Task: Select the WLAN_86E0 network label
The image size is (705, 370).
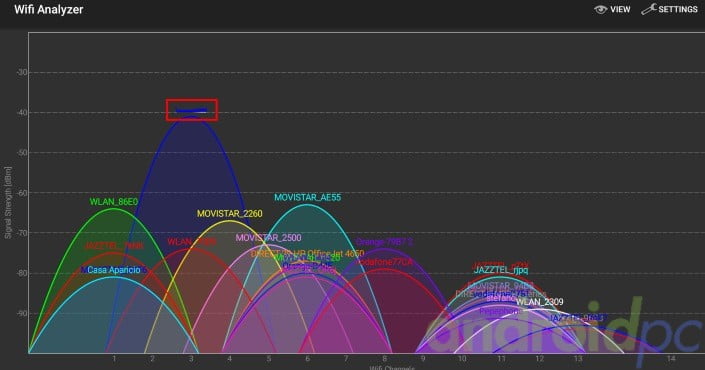Action: pos(114,202)
